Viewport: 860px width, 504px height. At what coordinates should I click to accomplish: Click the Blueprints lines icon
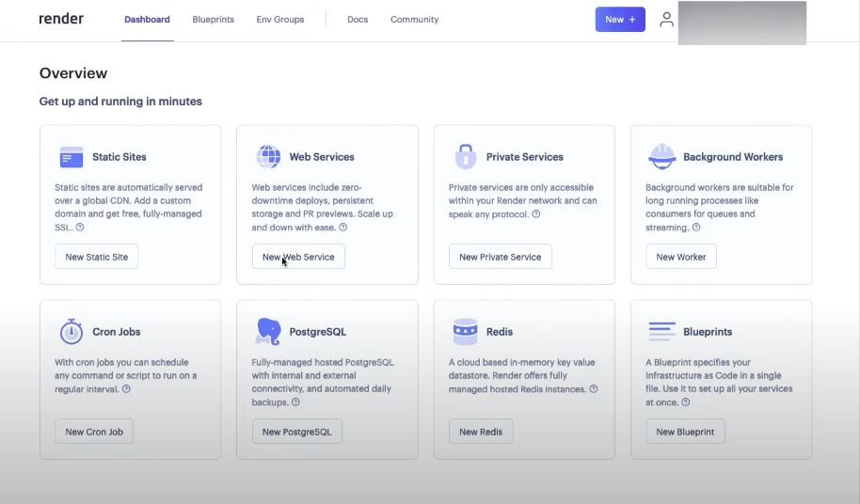coord(662,331)
